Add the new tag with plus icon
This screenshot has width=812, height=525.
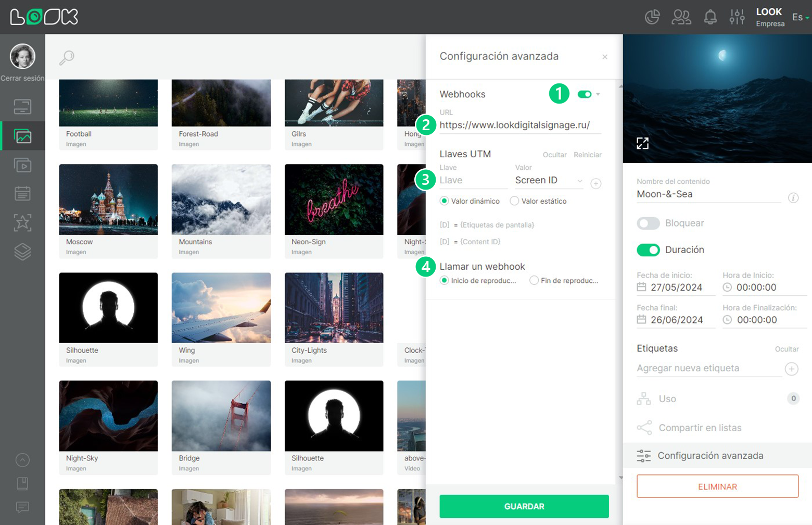coord(792,369)
